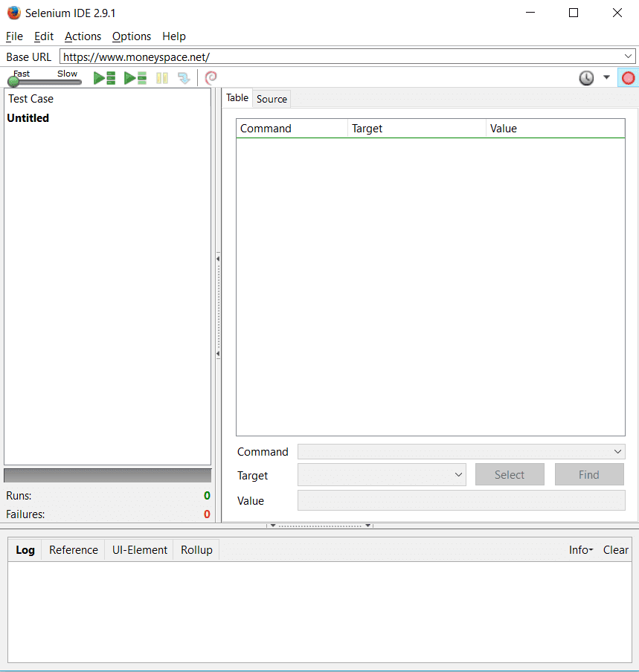Select the Untitled test case
Image resolution: width=639 pixels, height=672 pixels.
click(x=28, y=118)
